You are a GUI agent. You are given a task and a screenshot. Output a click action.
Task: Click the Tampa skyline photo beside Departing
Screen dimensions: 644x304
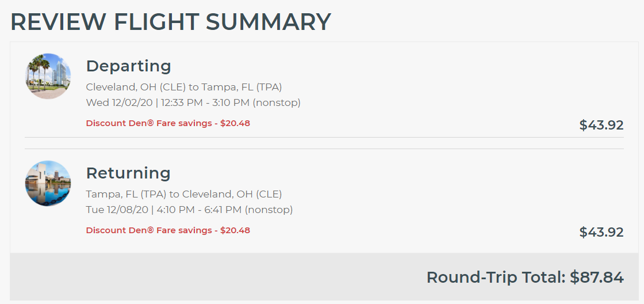coord(48,76)
